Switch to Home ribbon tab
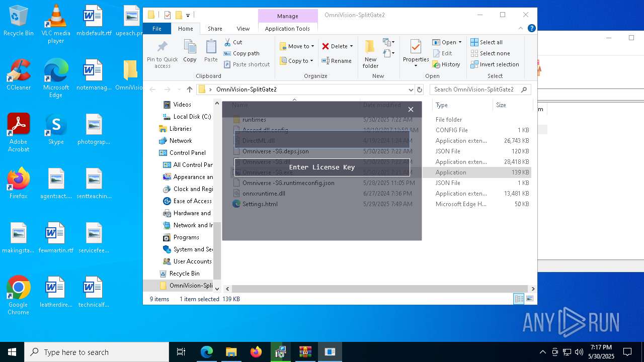The height and width of the screenshot is (362, 644). click(186, 29)
